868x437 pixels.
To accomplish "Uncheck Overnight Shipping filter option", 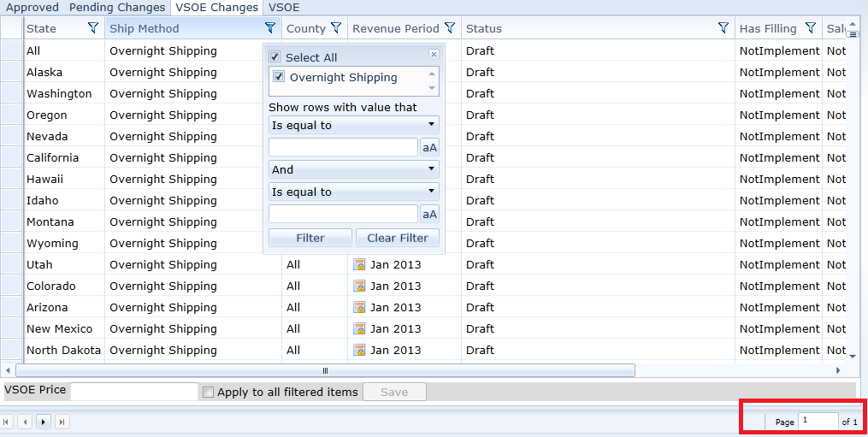I will click(279, 77).
